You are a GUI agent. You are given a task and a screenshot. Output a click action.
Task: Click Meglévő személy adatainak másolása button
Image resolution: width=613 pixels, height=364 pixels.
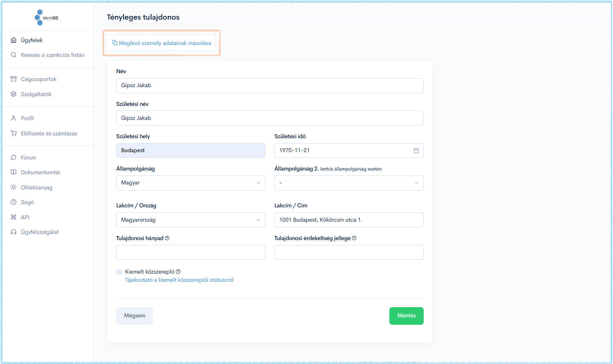162,43
